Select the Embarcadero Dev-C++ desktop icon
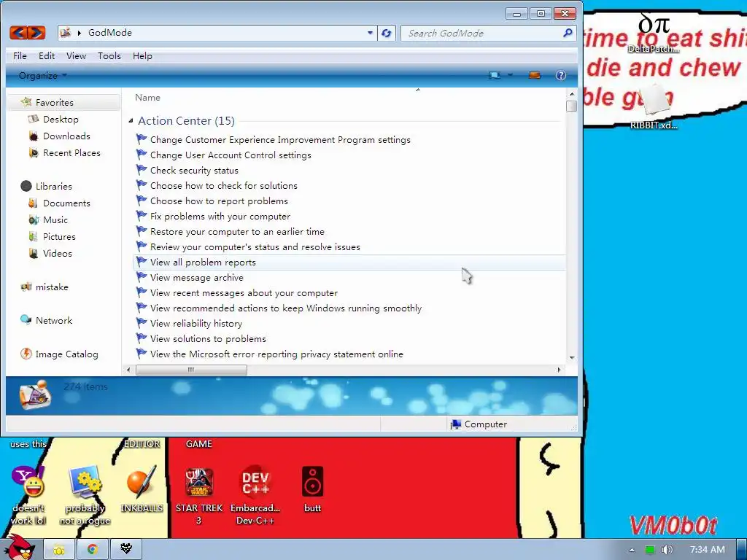The height and width of the screenshot is (560, 747). [x=255, y=495]
